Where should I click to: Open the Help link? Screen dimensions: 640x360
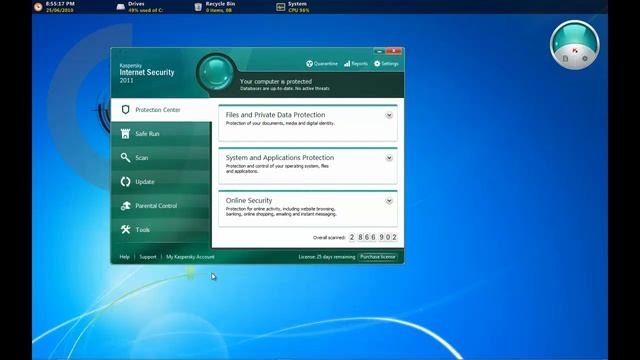click(x=124, y=257)
